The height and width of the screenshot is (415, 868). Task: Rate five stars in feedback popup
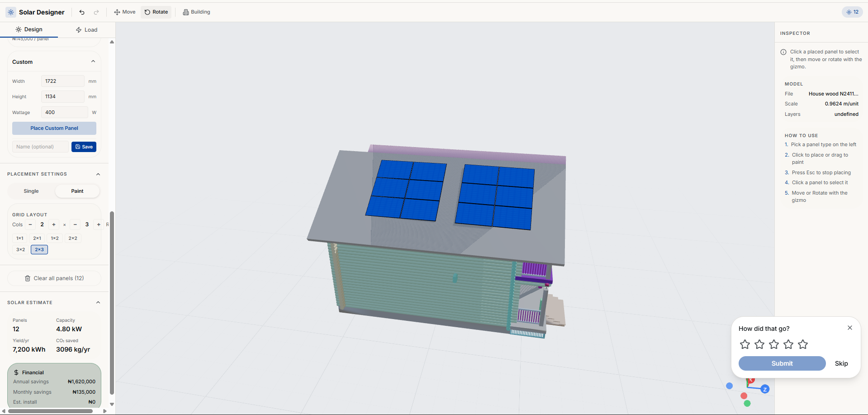pyautogui.click(x=803, y=344)
